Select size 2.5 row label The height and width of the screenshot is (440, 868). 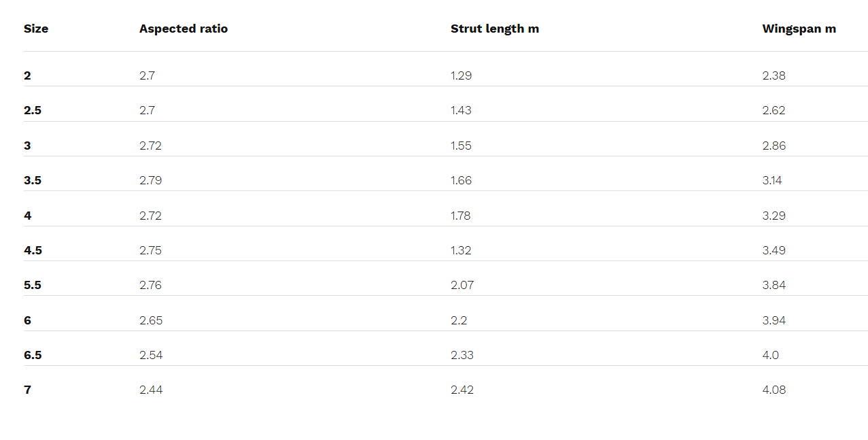[x=33, y=110]
